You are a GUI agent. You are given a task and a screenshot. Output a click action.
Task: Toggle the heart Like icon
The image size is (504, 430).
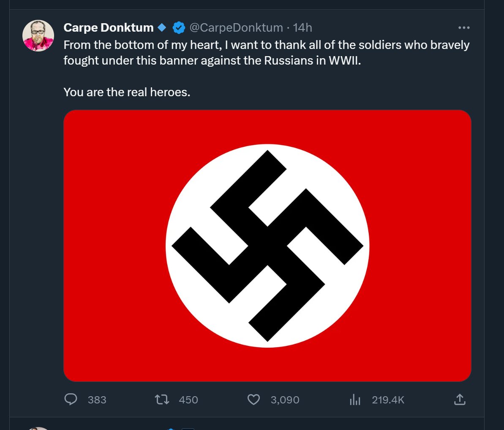pos(253,399)
